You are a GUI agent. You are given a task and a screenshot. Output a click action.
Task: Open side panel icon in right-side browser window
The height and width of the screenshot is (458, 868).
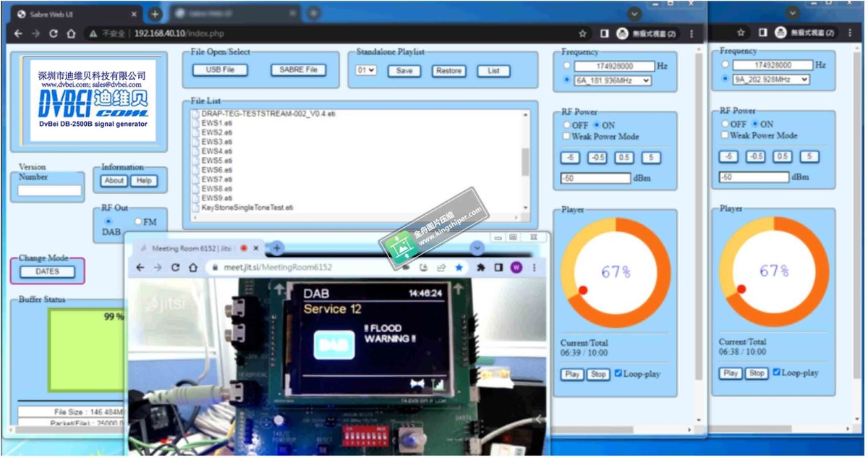point(762,33)
